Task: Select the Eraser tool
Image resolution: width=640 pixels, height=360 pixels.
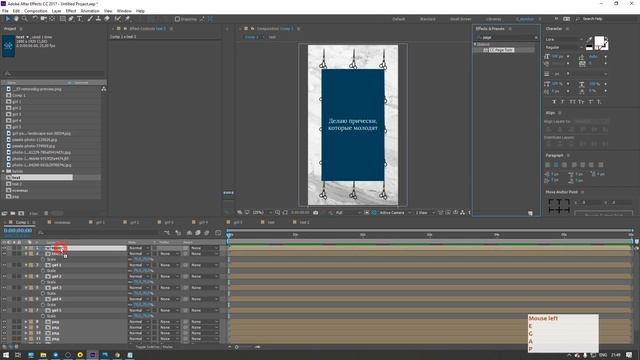Action: (x=107, y=19)
